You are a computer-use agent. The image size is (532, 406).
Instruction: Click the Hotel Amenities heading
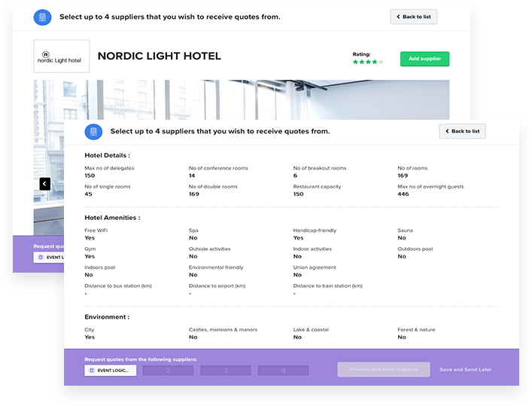(112, 218)
